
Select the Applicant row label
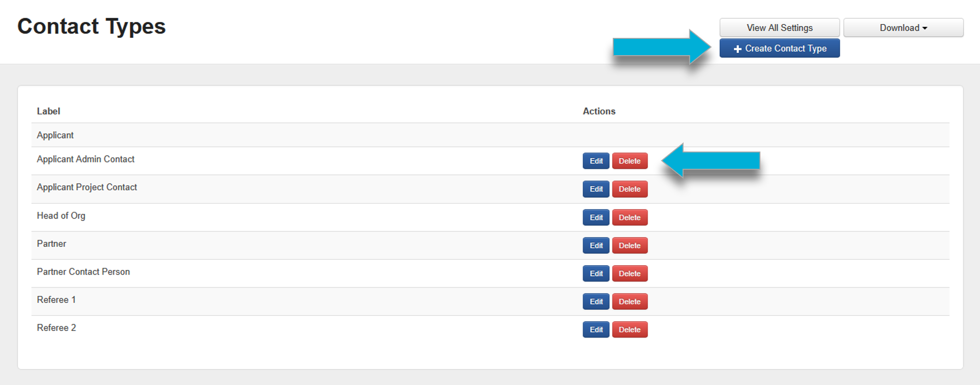pos(55,135)
